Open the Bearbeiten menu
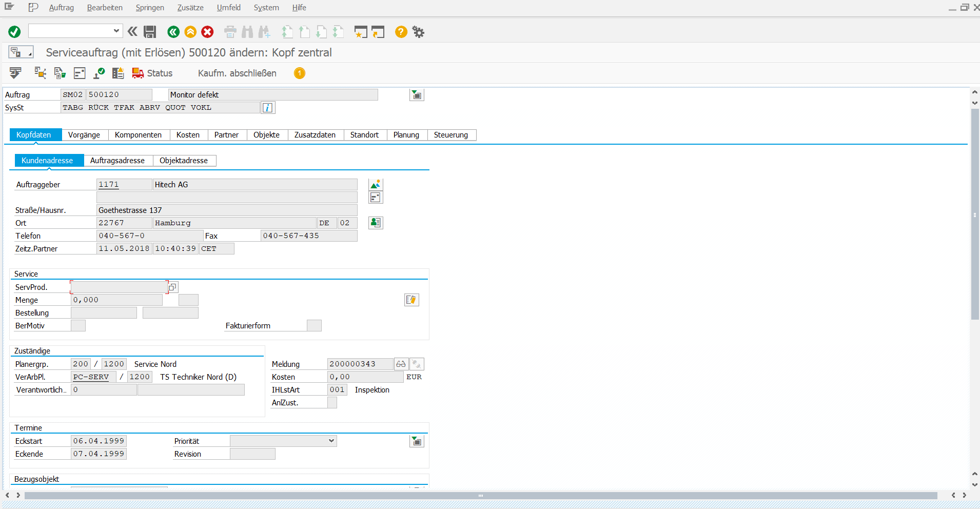This screenshot has height=509, width=980. tap(105, 8)
